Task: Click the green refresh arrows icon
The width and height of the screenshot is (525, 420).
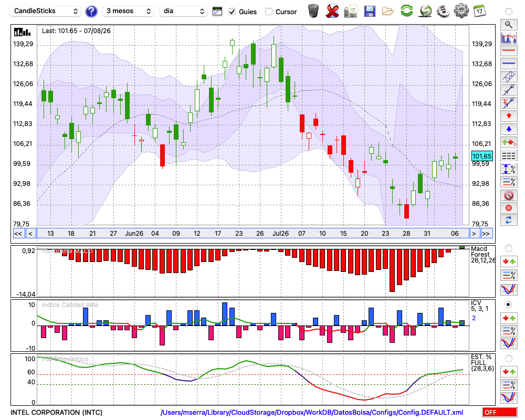Action: (406, 11)
